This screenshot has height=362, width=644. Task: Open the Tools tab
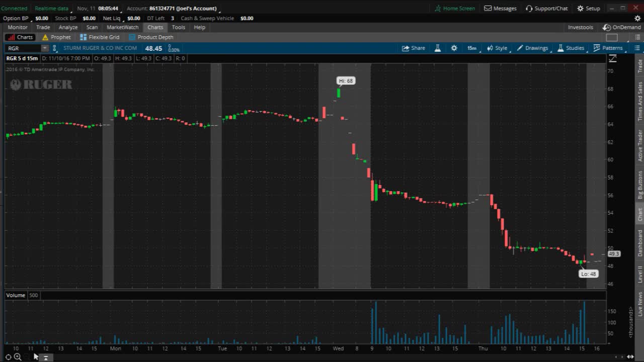pos(179,27)
